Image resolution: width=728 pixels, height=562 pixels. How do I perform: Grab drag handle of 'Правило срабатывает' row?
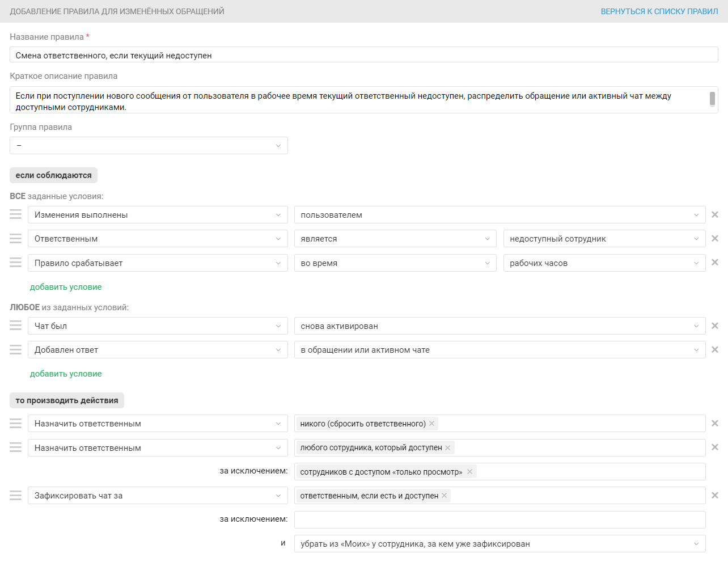16,263
